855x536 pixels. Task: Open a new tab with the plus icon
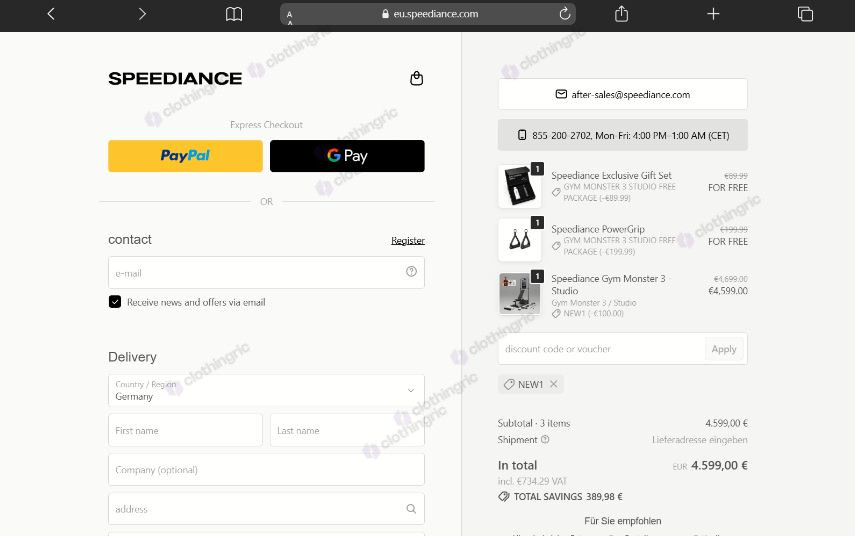pos(713,14)
